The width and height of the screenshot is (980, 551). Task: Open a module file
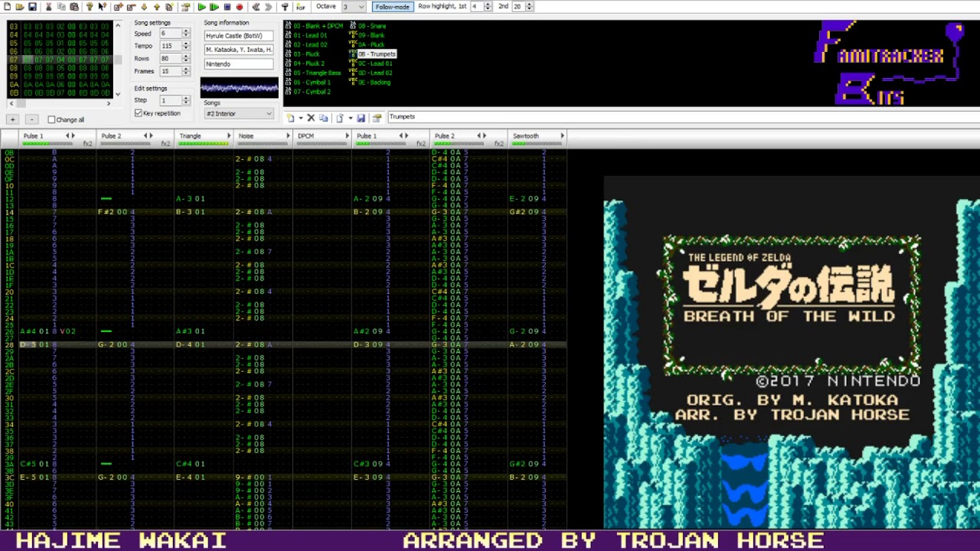point(20,7)
